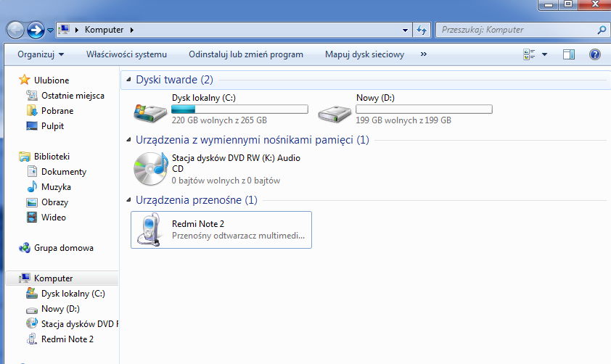611x364 pixels.
Task: Click the blue forward navigation arrow
Action: [36, 30]
